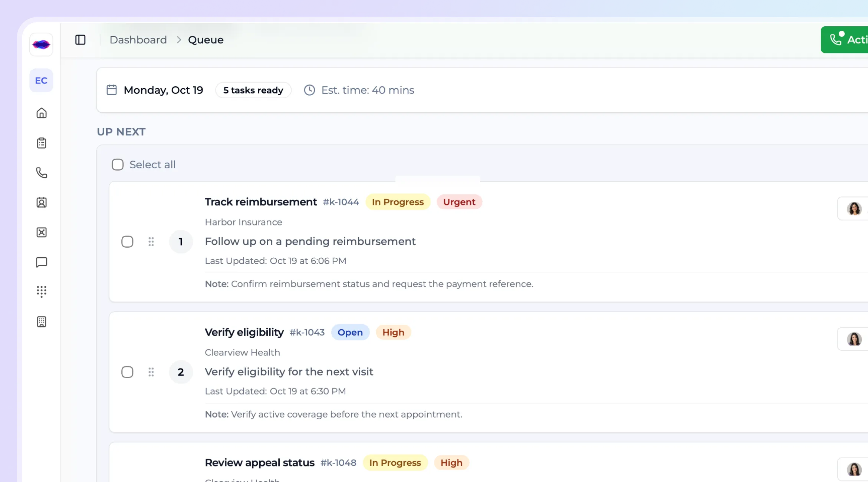Click the In Progress tag on Track reimbursement

click(x=398, y=202)
